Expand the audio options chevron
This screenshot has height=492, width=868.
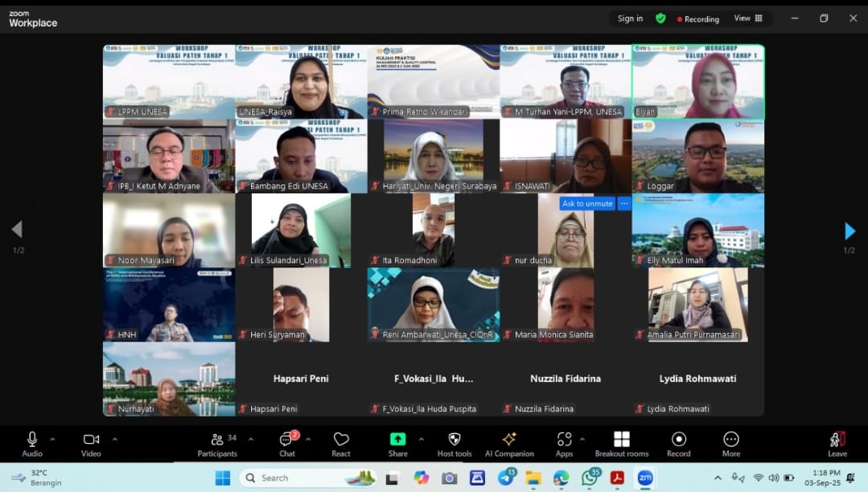coord(53,439)
